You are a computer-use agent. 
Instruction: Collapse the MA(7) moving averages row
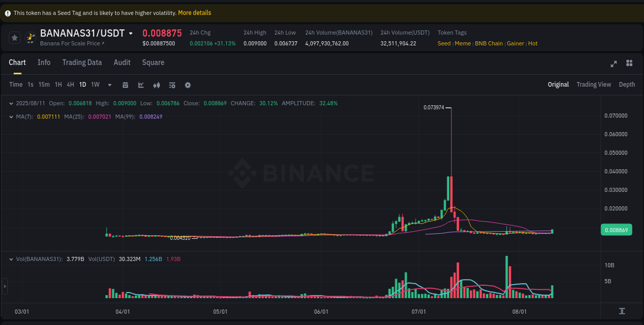click(11, 117)
